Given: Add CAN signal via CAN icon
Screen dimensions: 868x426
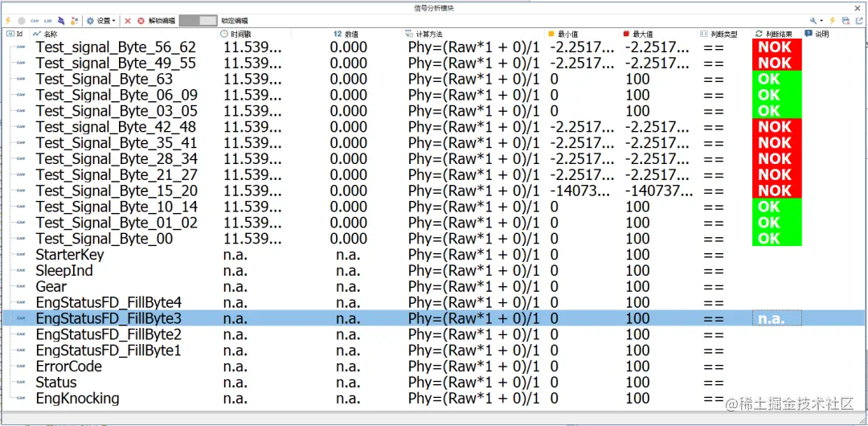Looking at the screenshot, I should point(35,21).
